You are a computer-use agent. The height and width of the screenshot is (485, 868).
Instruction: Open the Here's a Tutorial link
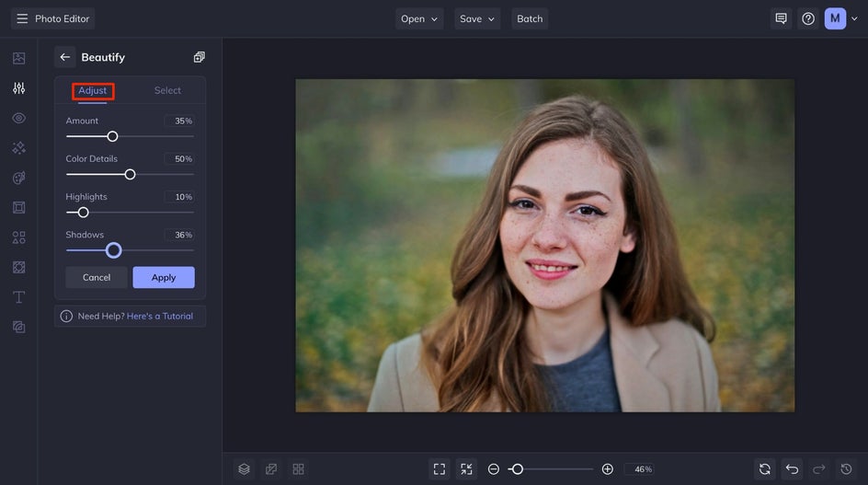point(160,316)
